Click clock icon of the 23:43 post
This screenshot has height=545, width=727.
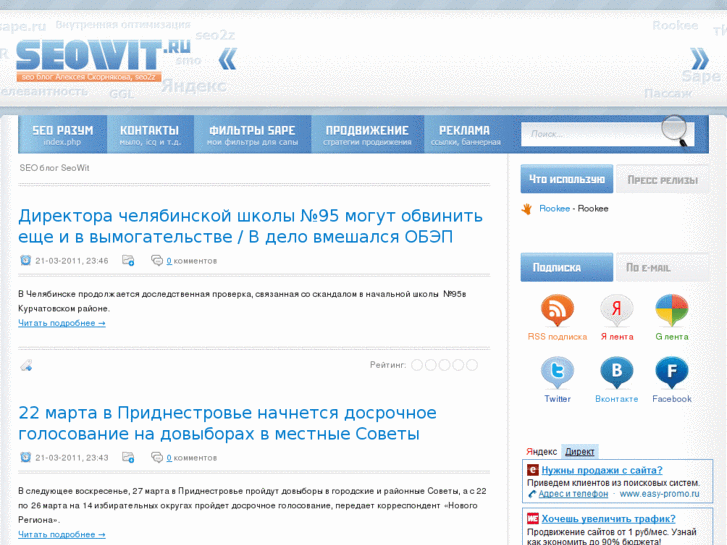click(26, 457)
